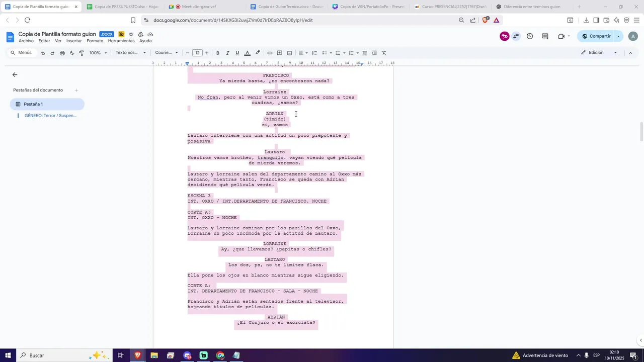Decrease the indent of selected text
This screenshot has width=644, height=362.
pyautogui.click(x=365, y=53)
